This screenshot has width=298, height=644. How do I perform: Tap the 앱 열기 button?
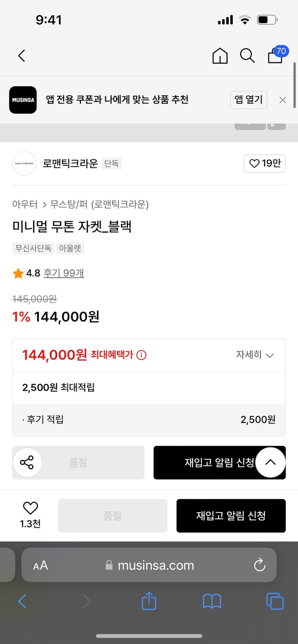[249, 100]
